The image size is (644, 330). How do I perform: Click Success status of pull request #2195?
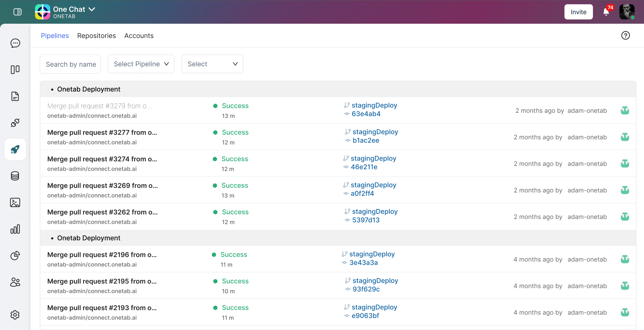(x=235, y=281)
